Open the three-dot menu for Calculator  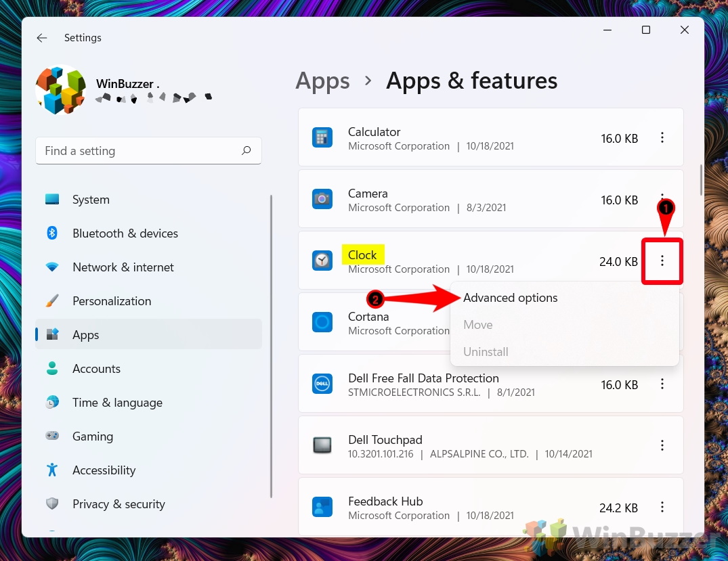[662, 137]
